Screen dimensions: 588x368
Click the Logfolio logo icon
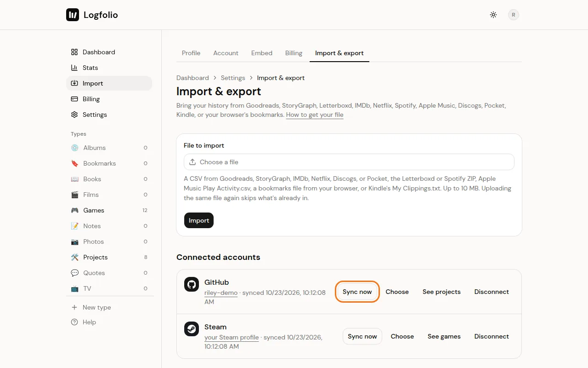(73, 15)
